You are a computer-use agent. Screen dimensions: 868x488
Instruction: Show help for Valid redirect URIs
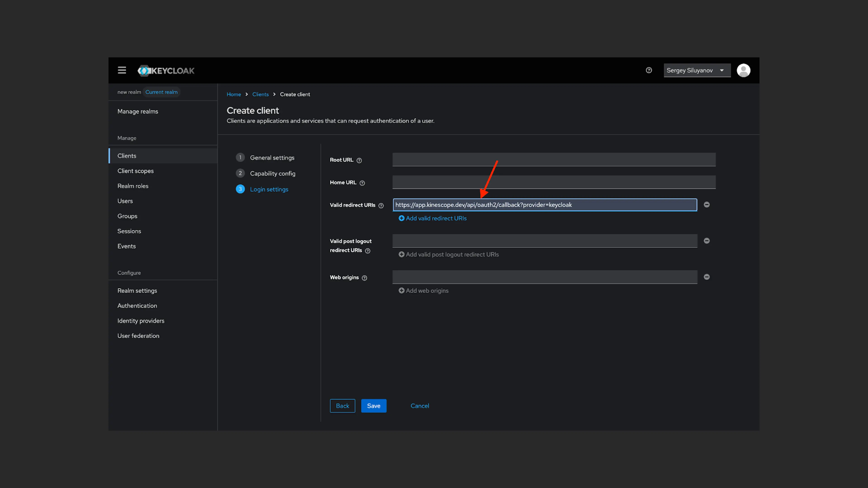click(381, 205)
